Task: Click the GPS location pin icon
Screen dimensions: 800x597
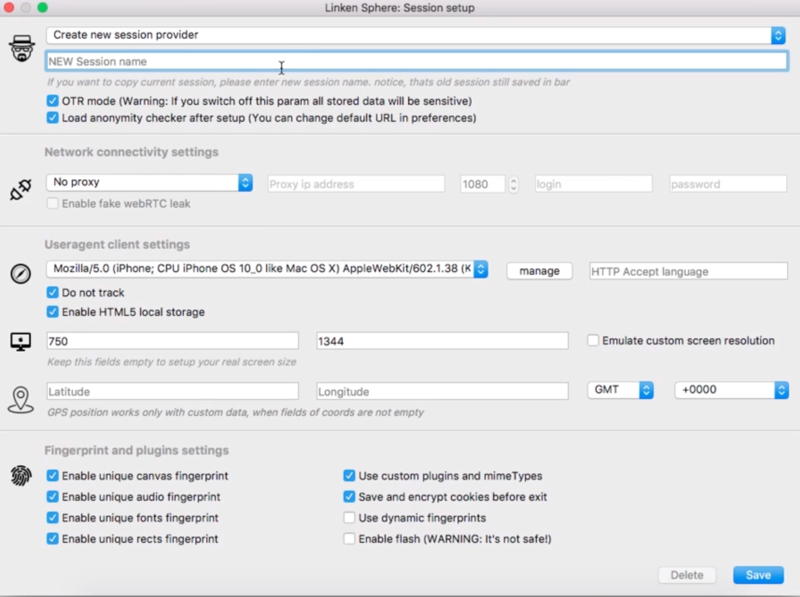Action: tap(20, 399)
